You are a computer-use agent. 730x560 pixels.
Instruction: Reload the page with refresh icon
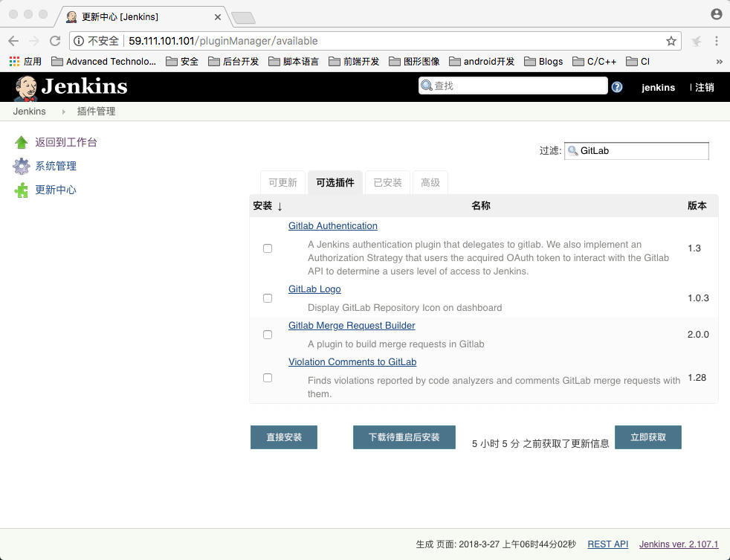coord(55,41)
